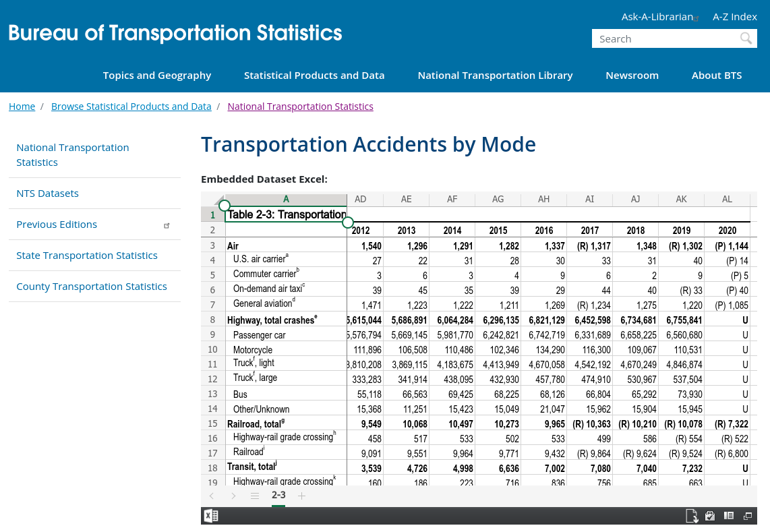Click inside the Search input field

tap(664, 39)
